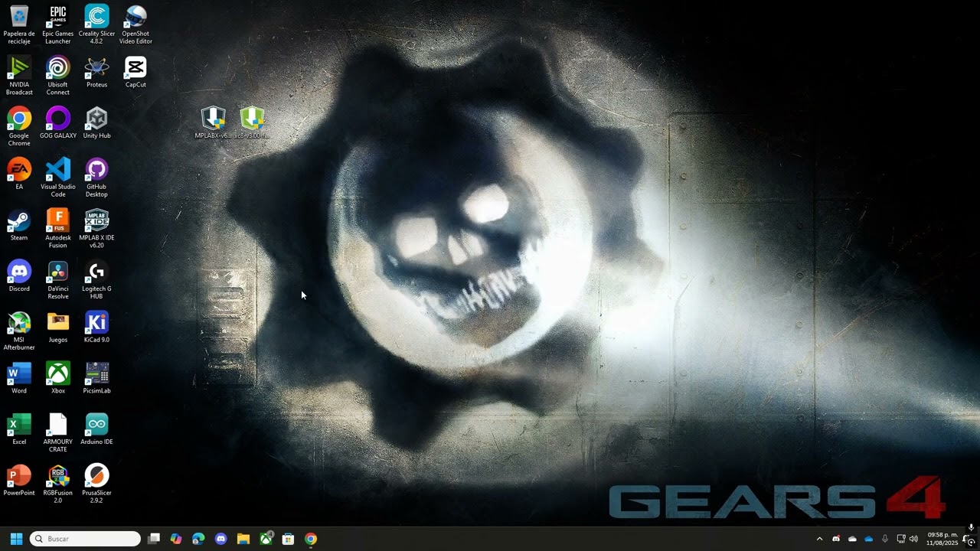Image resolution: width=980 pixels, height=551 pixels.
Task: Open Microsoft Edge from the taskbar
Action: click(198, 539)
